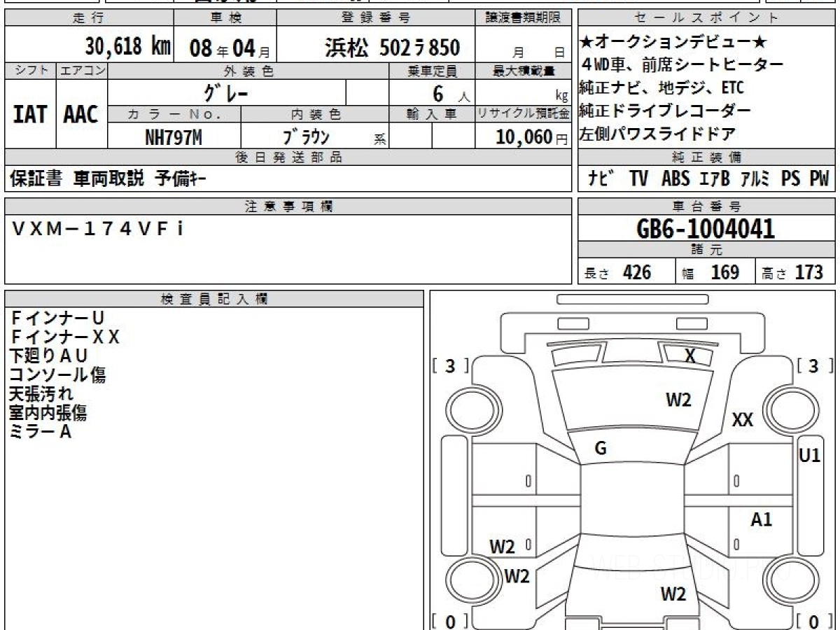
Task: Click the 走行 column header
Action: (x=88, y=18)
